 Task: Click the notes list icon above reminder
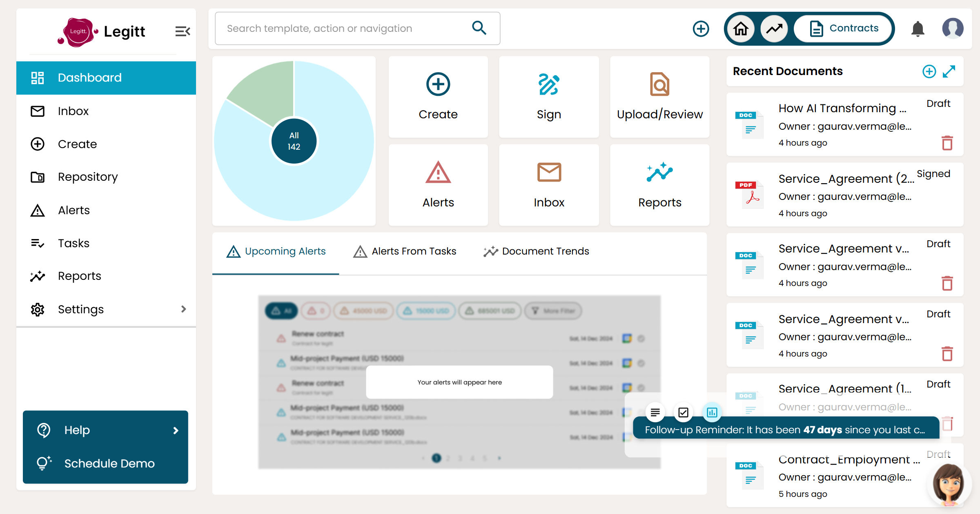click(x=655, y=412)
